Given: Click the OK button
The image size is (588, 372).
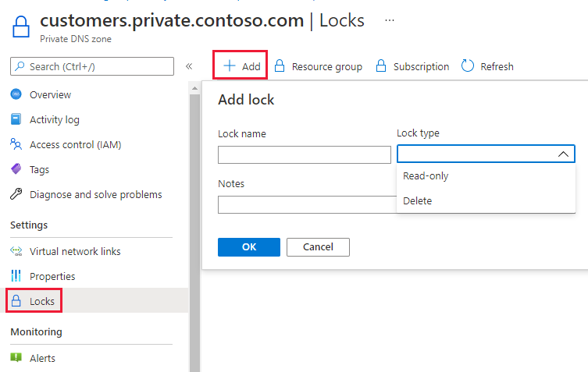Looking at the screenshot, I should click(x=248, y=247).
